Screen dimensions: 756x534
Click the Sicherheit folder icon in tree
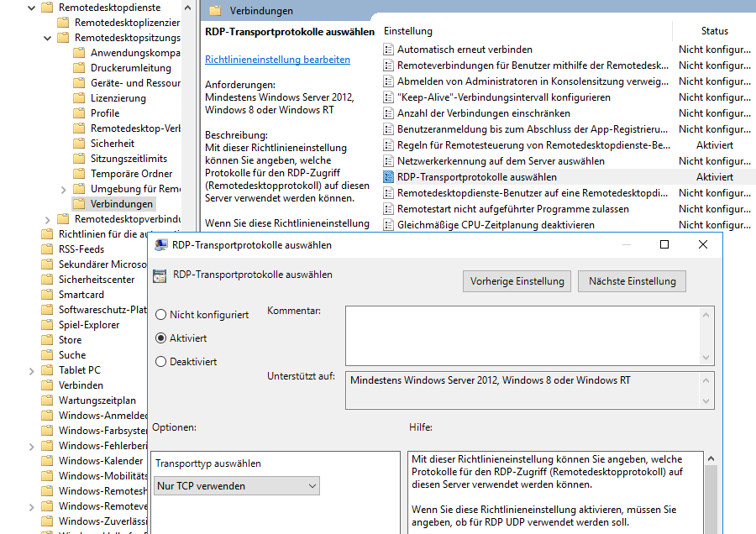79,144
